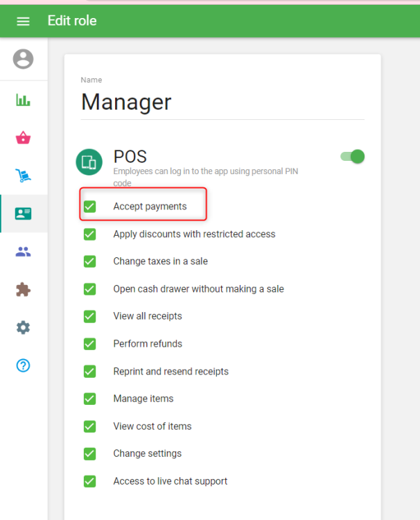
Task: Open Items shopping basket icon
Action: 24,138
